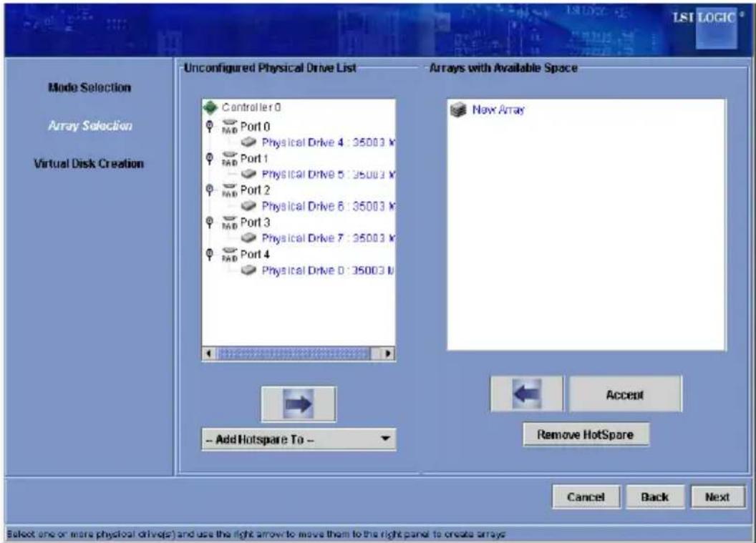Select the Port 1 label

[x=254, y=159]
